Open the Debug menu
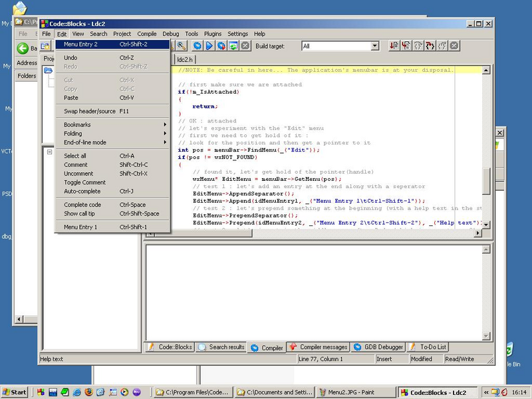This screenshot has height=399, width=532. click(x=170, y=34)
